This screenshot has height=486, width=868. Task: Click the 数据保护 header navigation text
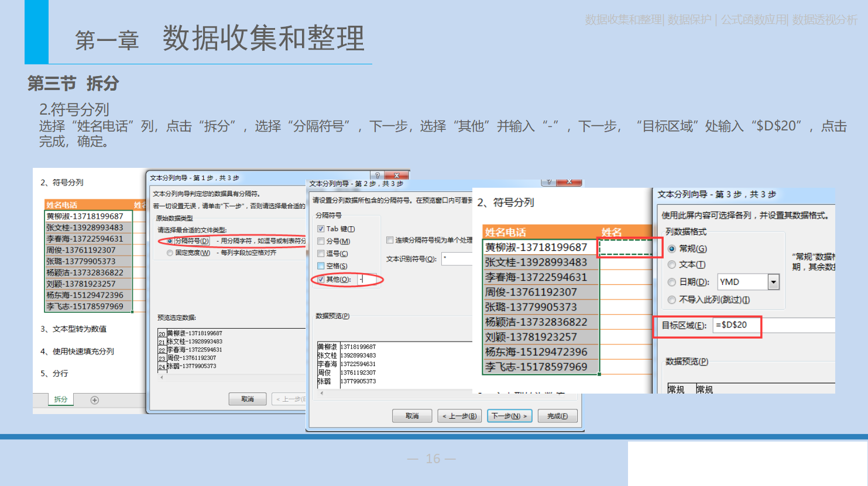689,20
